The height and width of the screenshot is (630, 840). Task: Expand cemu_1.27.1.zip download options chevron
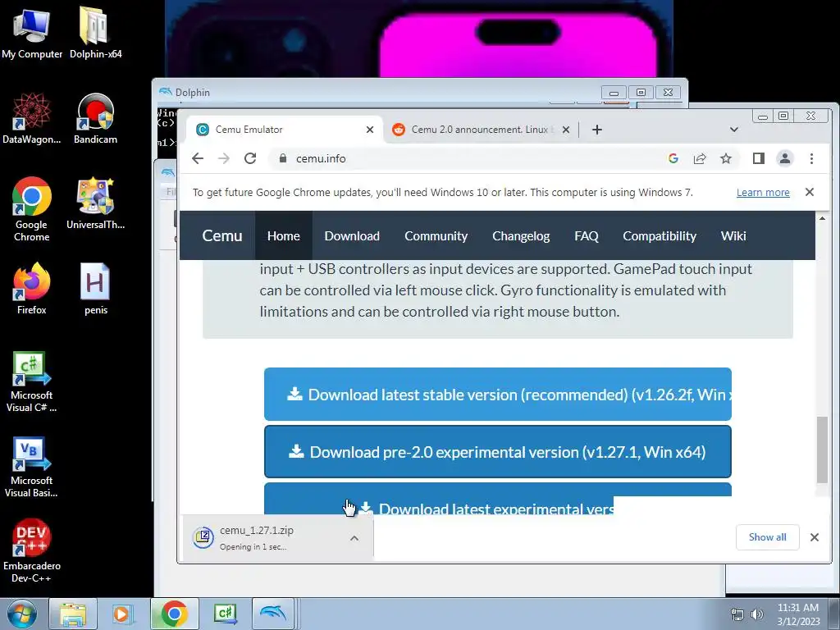354,538
